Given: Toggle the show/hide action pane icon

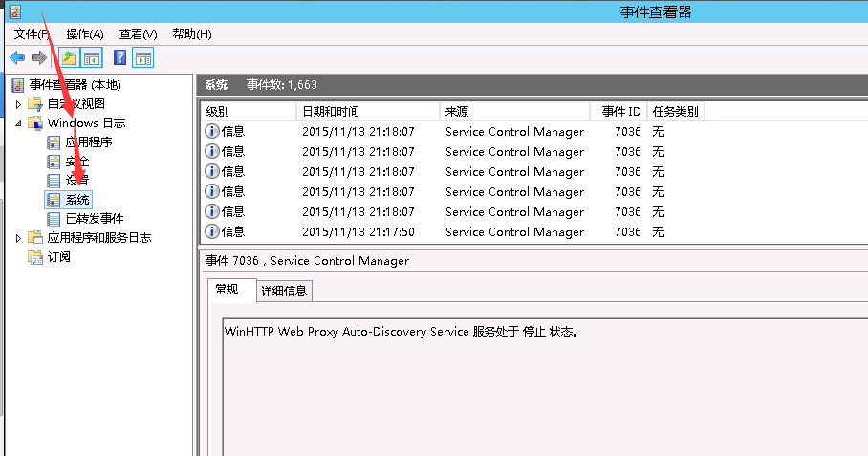Looking at the screenshot, I should pyautogui.click(x=143, y=58).
